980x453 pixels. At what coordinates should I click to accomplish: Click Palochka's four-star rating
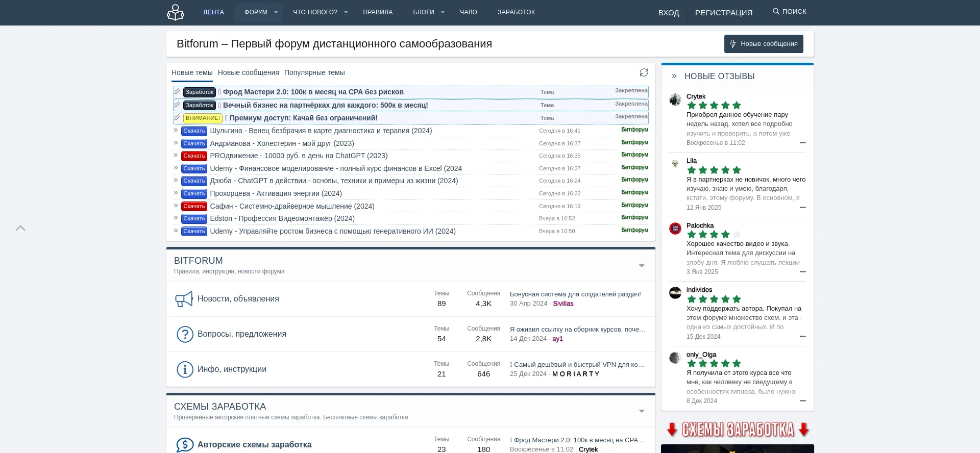[714, 235]
